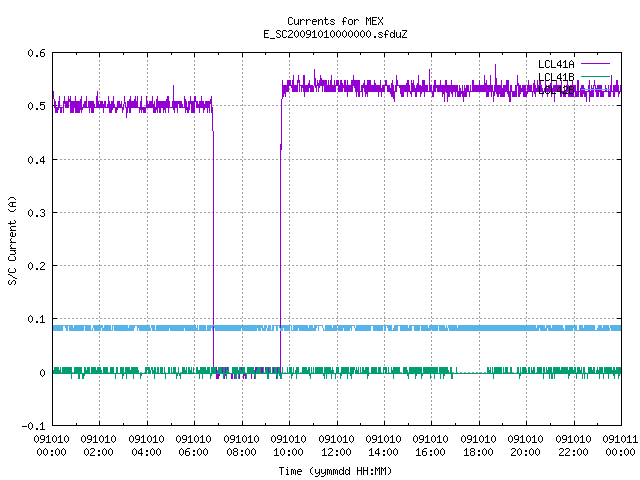Click the LCL42B legend label

556,90
